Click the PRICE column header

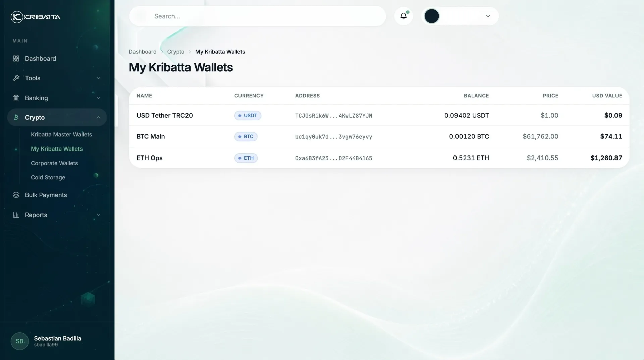coord(550,96)
